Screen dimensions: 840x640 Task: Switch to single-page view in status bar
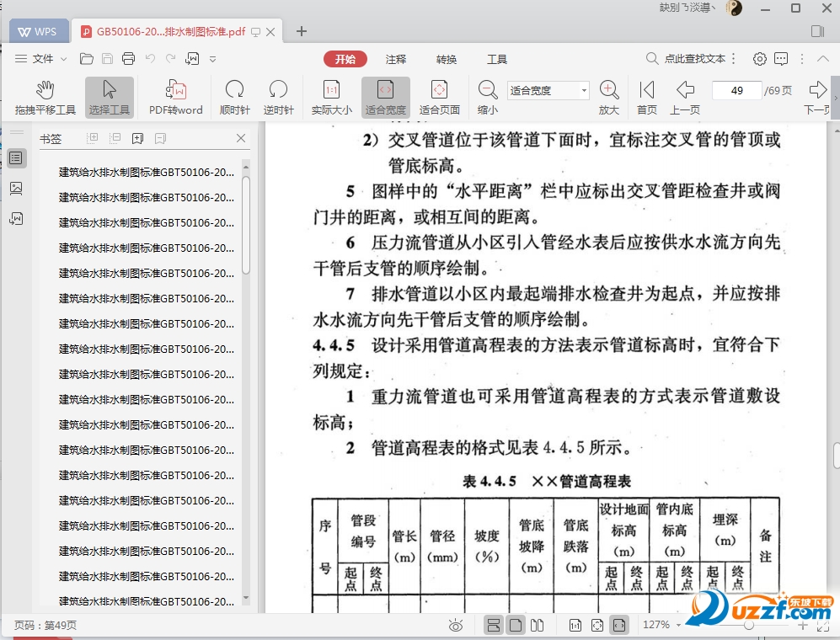click(516, 625)
